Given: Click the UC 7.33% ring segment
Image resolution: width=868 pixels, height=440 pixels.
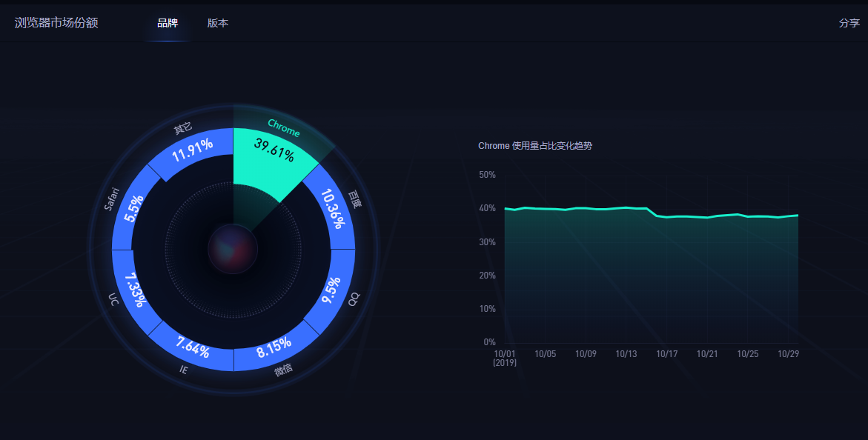Looking at the screenshot, I should [134, 290].
